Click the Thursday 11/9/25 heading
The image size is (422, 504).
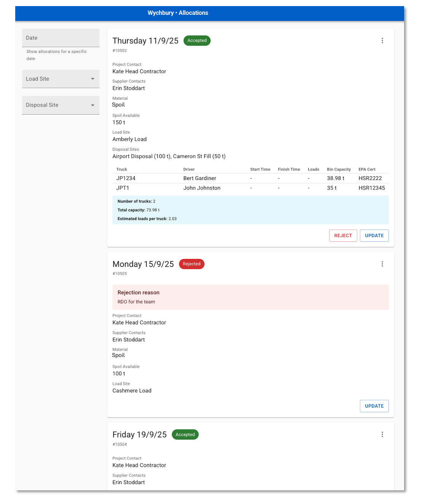145,41
